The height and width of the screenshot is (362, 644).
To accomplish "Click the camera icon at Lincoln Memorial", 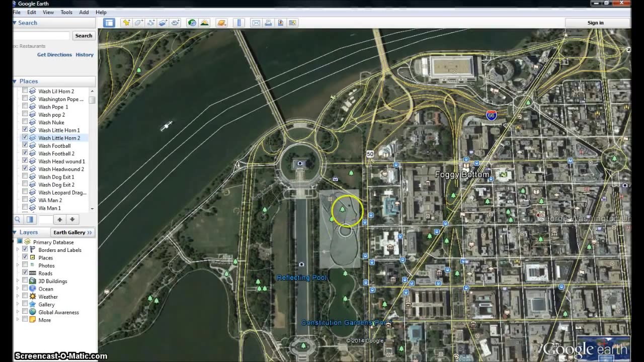I will 300,163.
